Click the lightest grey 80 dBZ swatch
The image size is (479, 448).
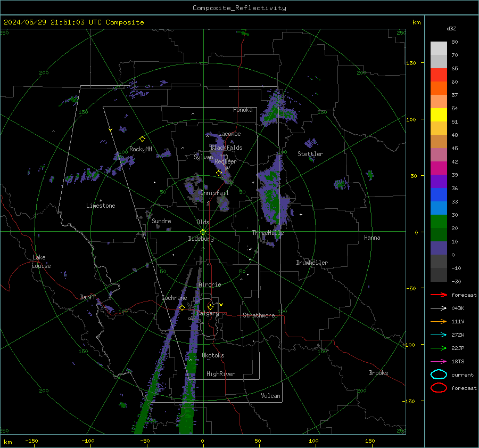[439, 48]
